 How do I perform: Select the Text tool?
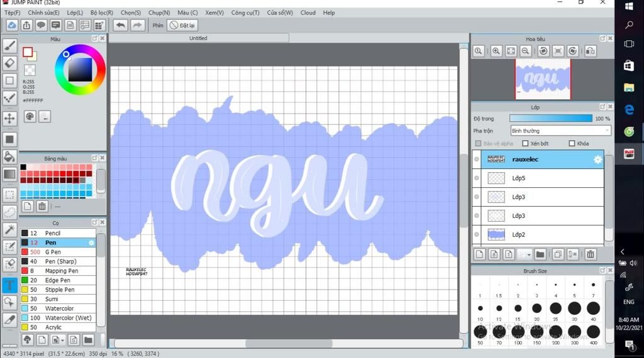point(9,285)
